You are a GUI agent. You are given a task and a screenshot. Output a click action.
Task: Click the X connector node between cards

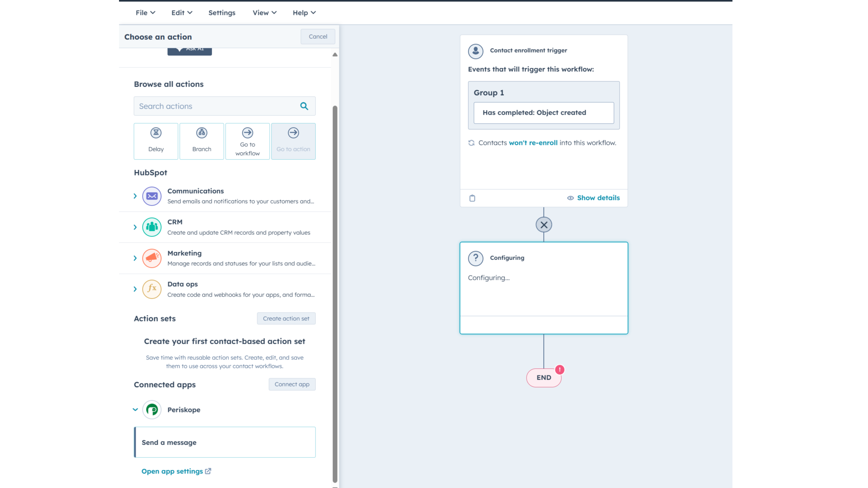pos(544,225)
